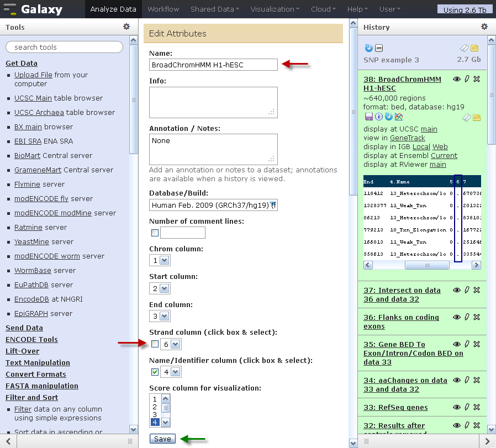Screen dimensions: 496x448
Task: Collapse all expanded datasets icon
Action: [379, 48]
